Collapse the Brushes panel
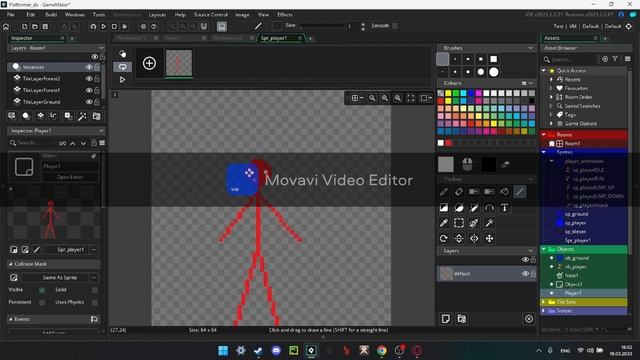This screenshot has width=640, height=360. 530,48
